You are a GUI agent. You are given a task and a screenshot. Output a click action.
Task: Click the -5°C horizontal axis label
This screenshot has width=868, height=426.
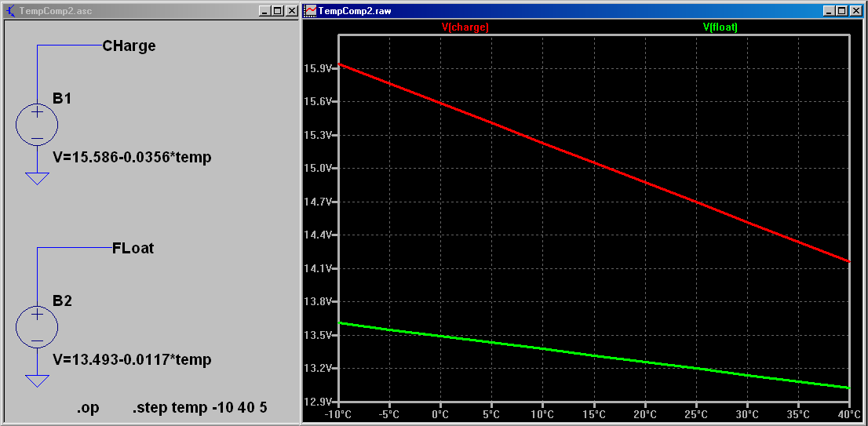pyautogui.click(x=389, y=413)
